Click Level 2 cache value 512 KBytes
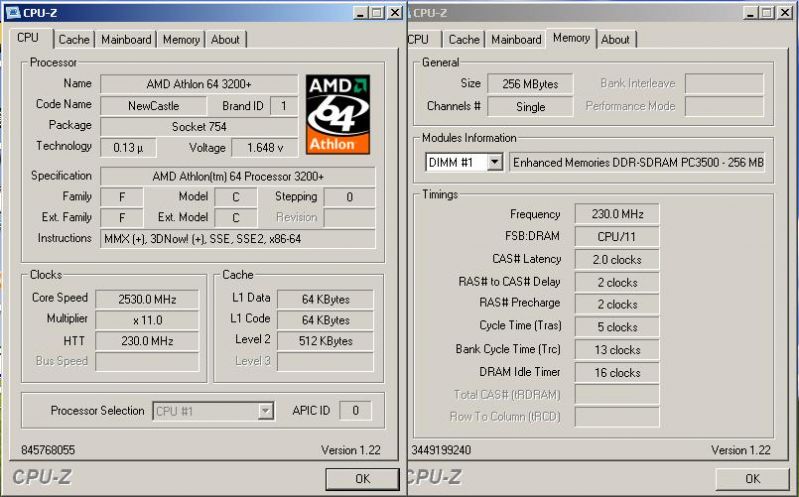 [x=325, y=341]
